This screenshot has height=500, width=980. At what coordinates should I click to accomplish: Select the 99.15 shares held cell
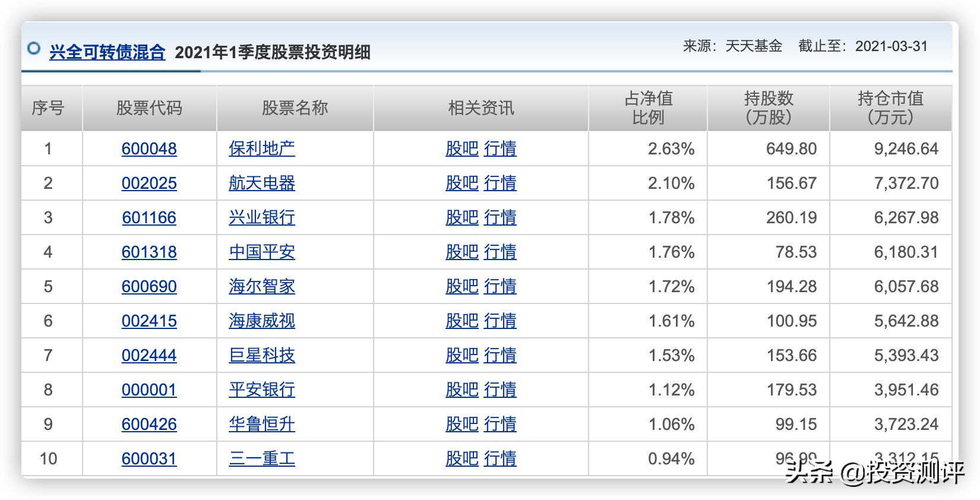pos(769,424)
